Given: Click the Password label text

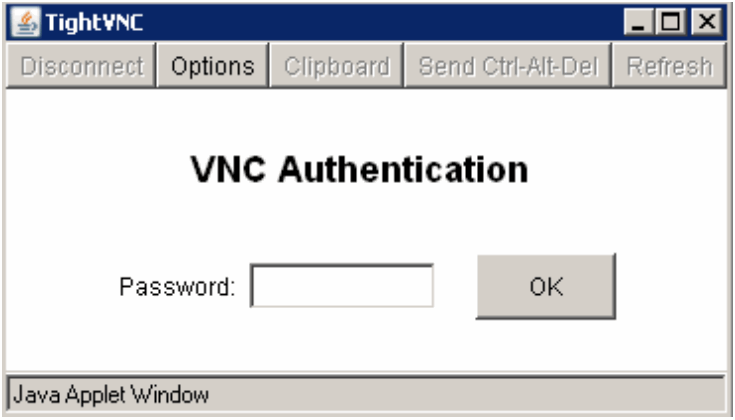Looking at the screenshot, I should [177, 288].
